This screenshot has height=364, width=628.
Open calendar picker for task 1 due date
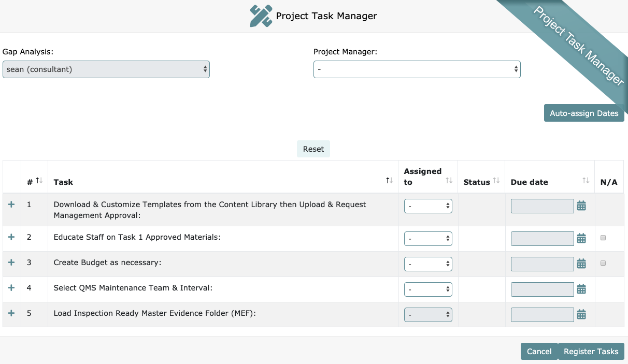click(581, 206)
